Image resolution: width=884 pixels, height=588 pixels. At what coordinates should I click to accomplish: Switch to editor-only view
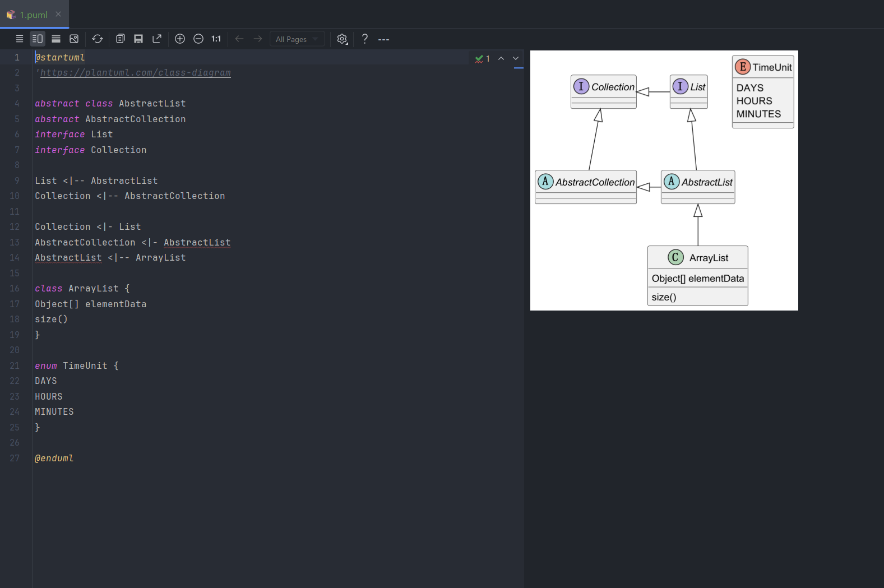coord(20,39)
